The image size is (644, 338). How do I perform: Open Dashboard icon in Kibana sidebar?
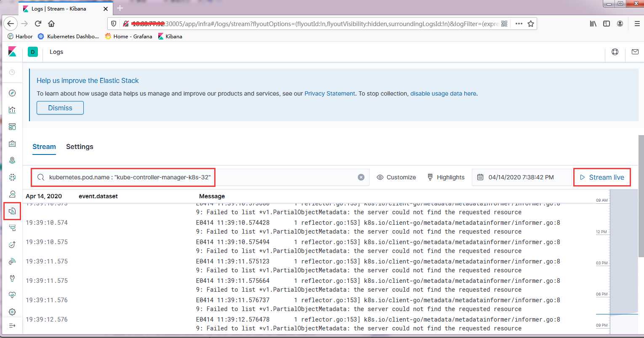pos(12,127)
